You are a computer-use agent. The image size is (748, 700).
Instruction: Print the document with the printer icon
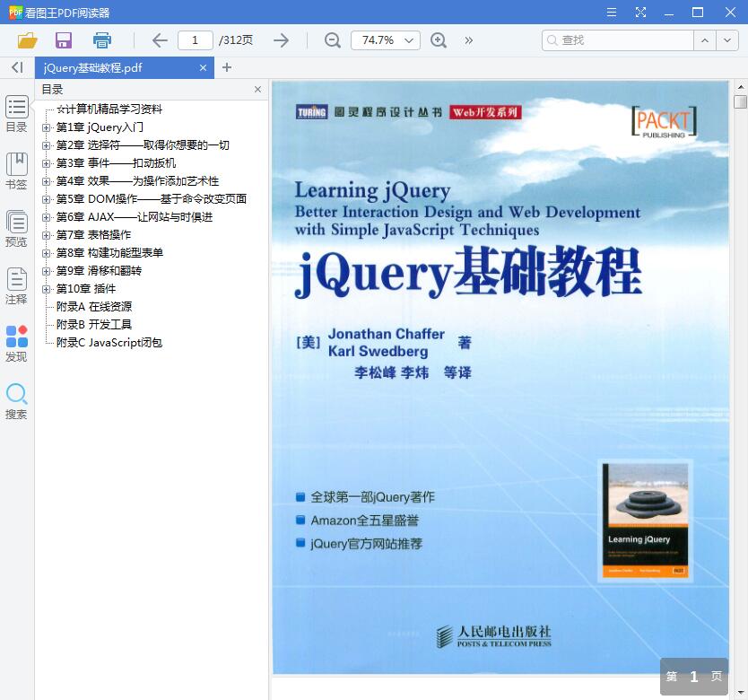102,40
